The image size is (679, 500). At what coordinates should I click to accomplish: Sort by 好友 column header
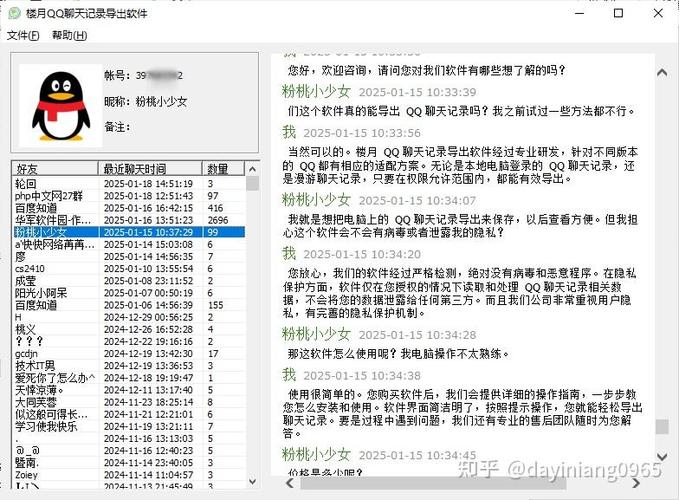click(x=55, y=168)
